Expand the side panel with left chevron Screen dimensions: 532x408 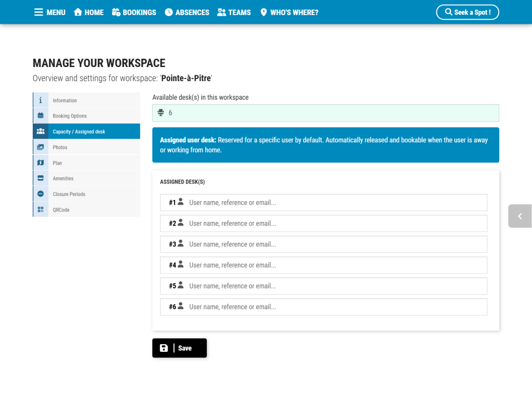click(x=520, y=216)
